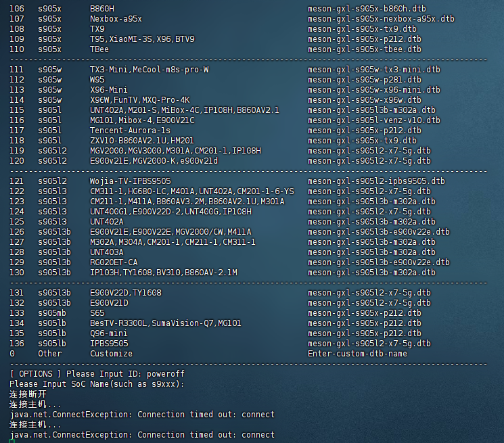Click the first 连接主机... status line

pos(35,404)
